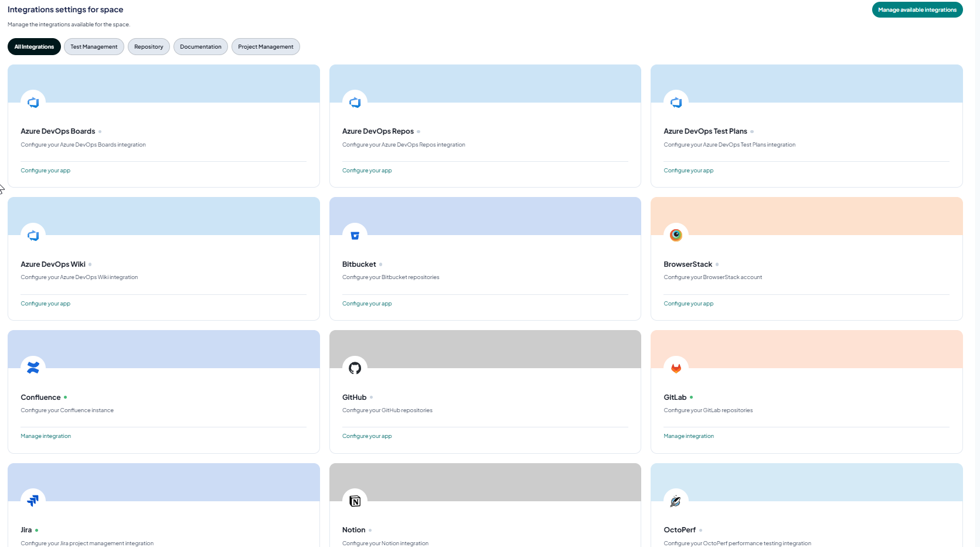Image resolution: width=980 pixels, height=547 pixels.
Task: Show Documentation integrations only
Action: (x=200, y=47)
